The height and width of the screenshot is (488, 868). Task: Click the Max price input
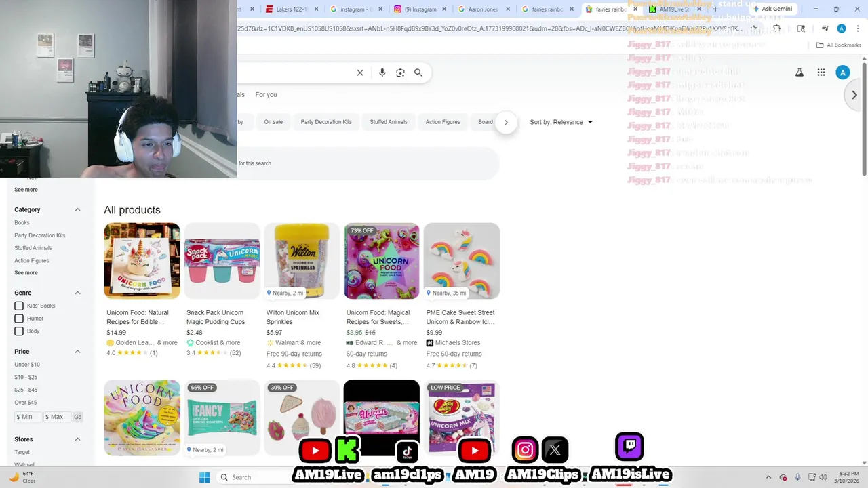pyautogui.click(x=57, y=417)
